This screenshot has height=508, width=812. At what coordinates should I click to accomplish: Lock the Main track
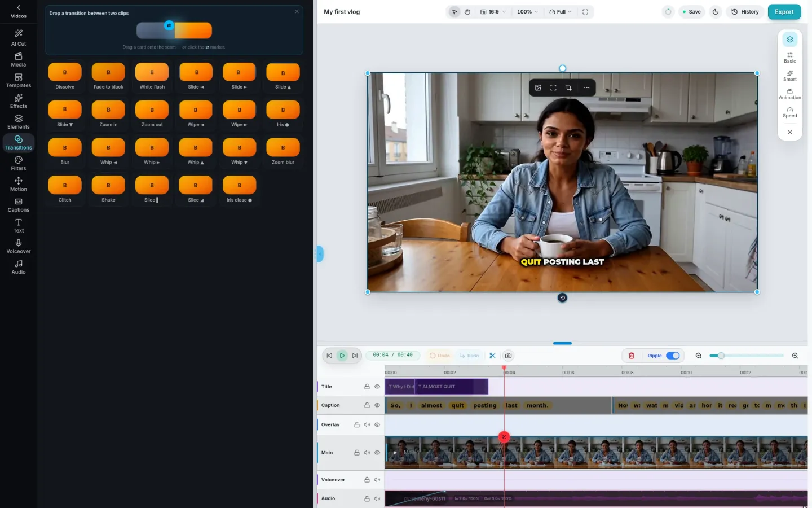point(357,453)
